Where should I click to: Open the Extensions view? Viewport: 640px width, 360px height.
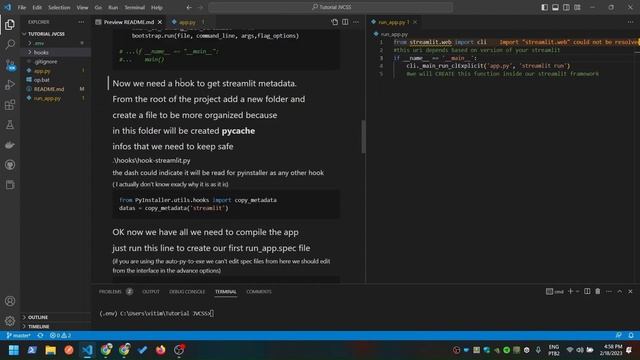(x=10, y=105)
